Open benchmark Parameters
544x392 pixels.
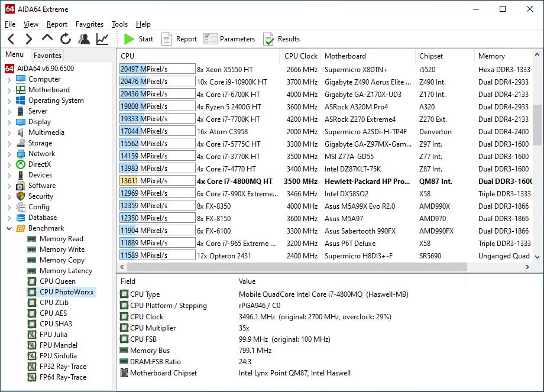coord(229,39)
